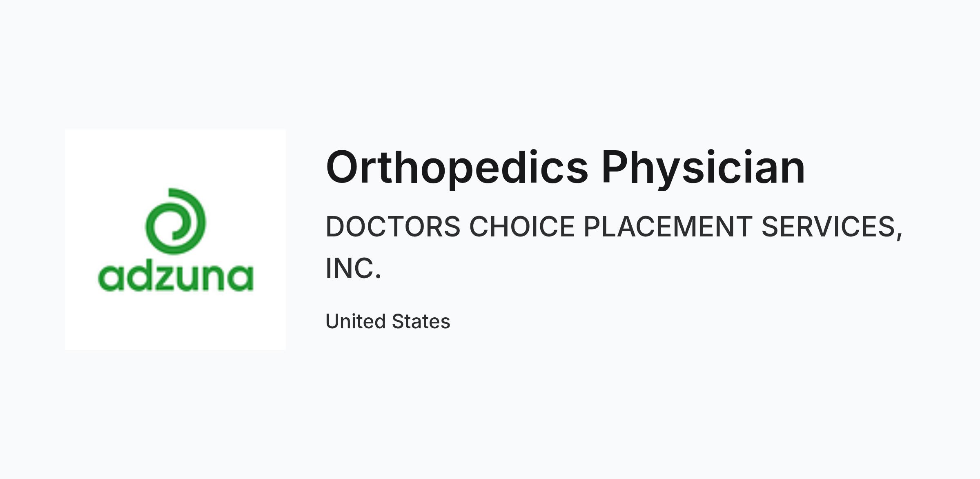
Task: Click the word Orthopedics in the heading
Action: click(457, 168)
